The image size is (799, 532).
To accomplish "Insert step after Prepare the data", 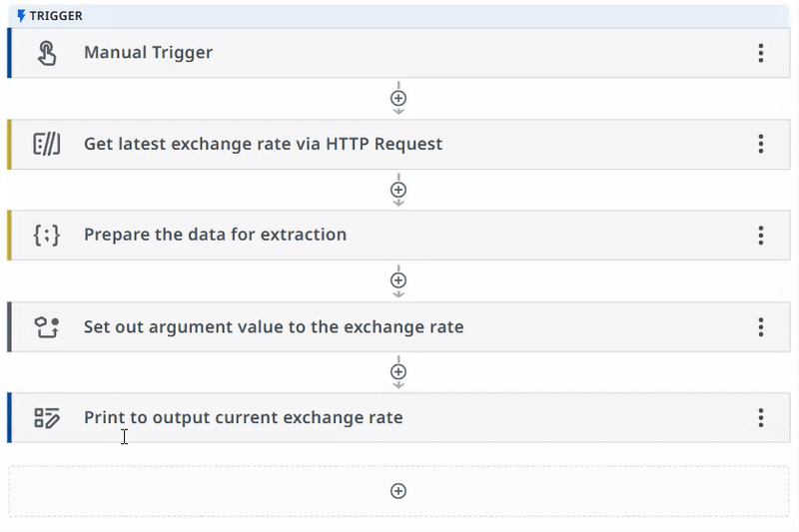I will click(399, 280).
